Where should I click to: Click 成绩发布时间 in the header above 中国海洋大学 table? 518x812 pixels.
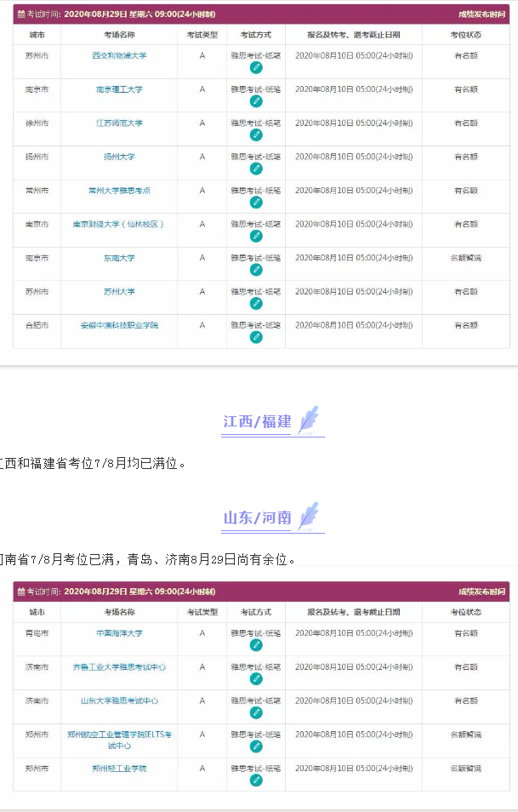tap(481, 592)
